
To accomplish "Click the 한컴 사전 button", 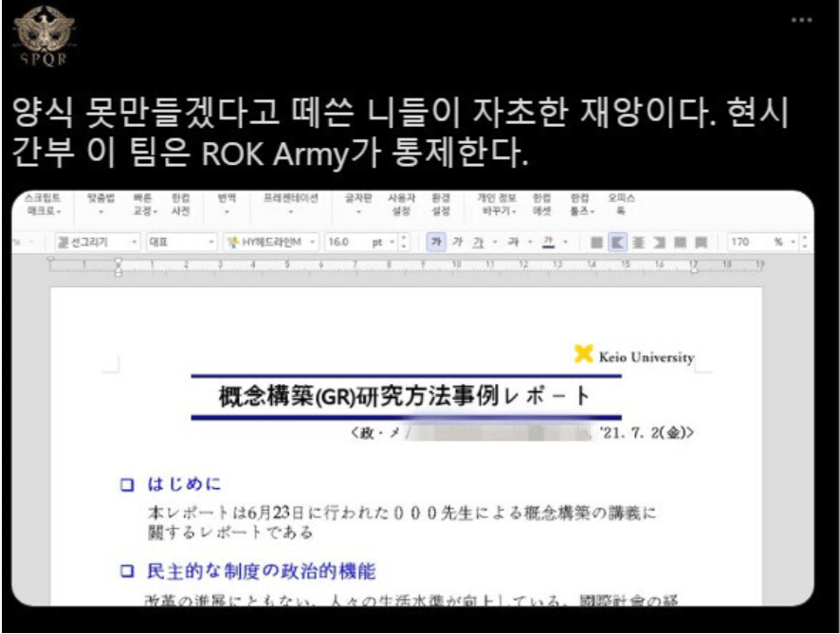I will coord(180,205).
